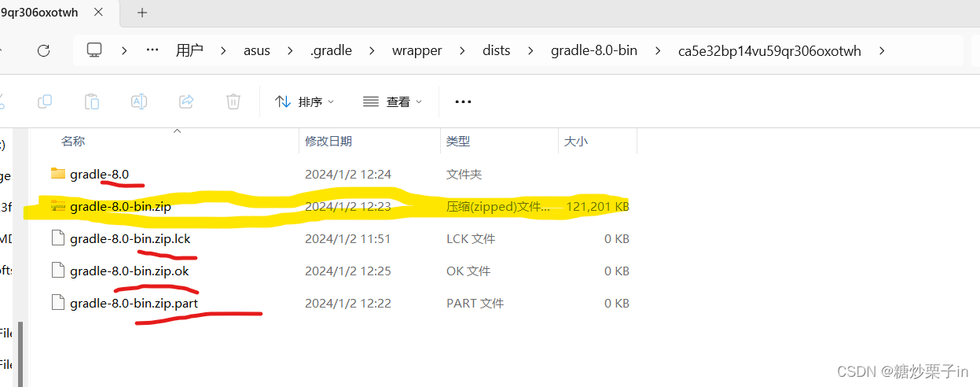Click 文件夹 type cell

[x=464, y=174]
